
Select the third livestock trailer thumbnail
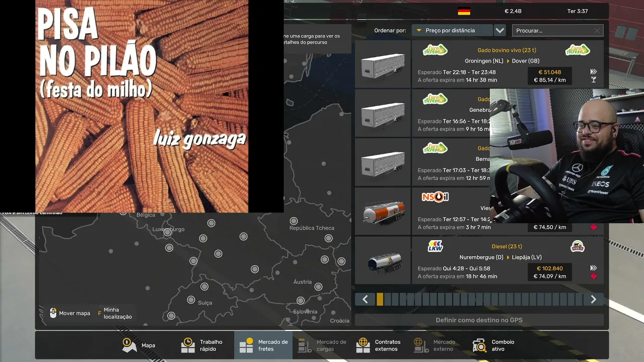383,163
